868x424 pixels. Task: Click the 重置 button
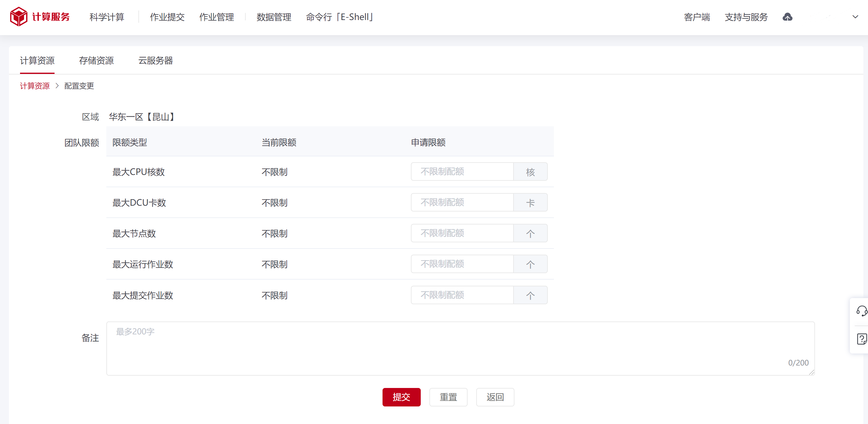[x=448, y=397]
